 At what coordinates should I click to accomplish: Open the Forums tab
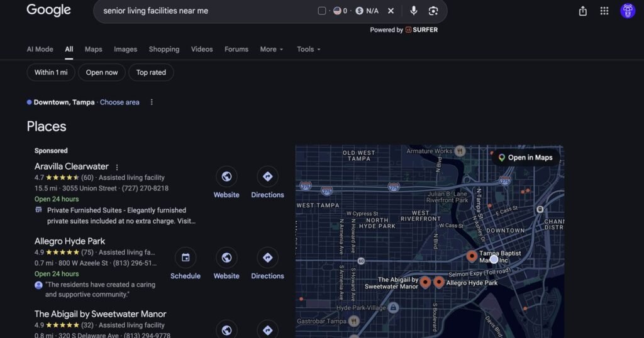236,49
